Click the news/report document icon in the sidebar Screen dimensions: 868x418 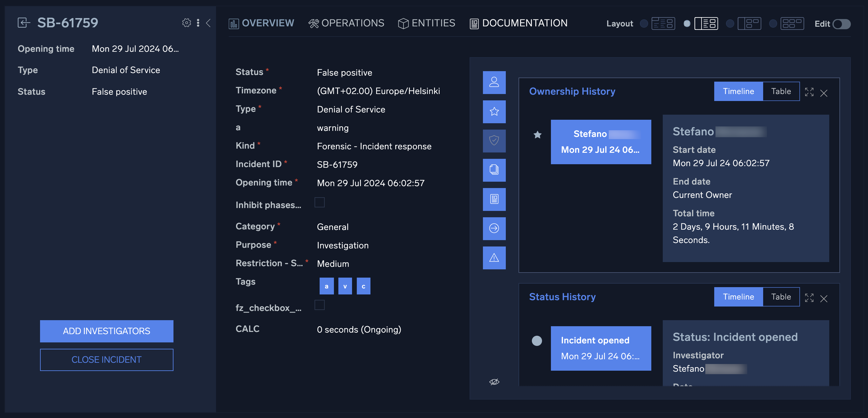[x=494, y=199]
